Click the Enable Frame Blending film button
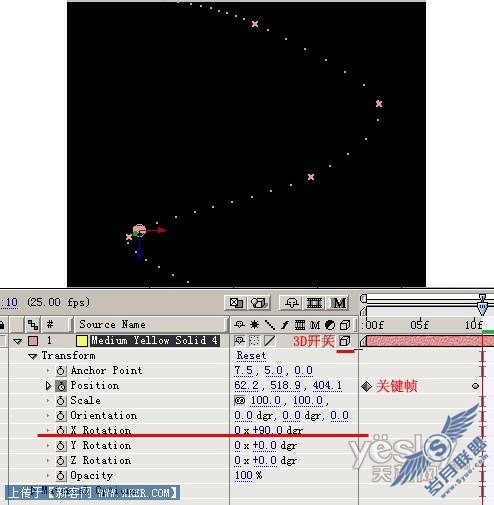 tap(314, 303)
